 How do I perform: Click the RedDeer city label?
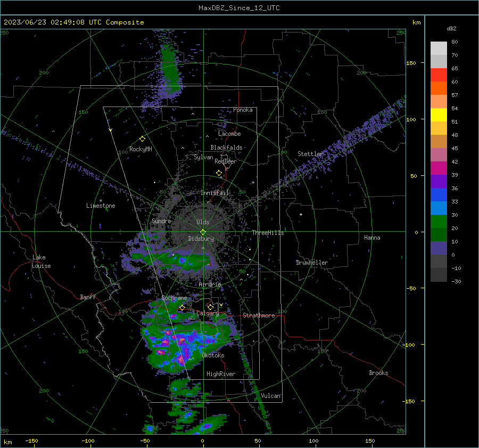[226, 161]
